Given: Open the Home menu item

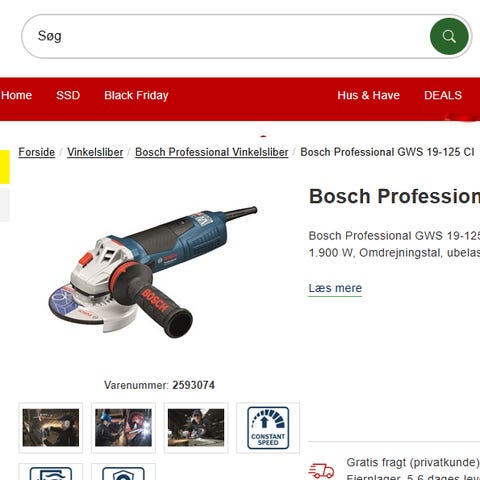Looking at the screenshot, I should [x=16, y=95].
